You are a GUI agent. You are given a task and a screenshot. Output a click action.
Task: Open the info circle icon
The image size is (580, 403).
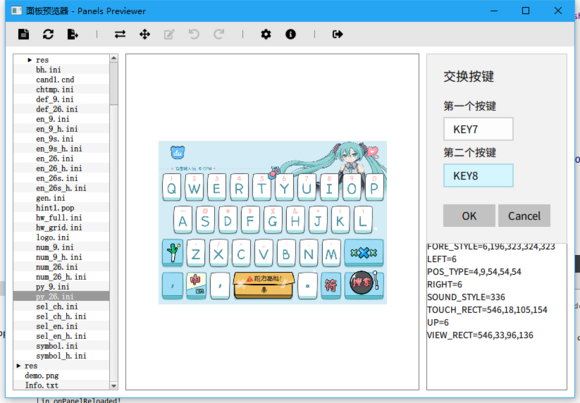(x=290, y=34)
